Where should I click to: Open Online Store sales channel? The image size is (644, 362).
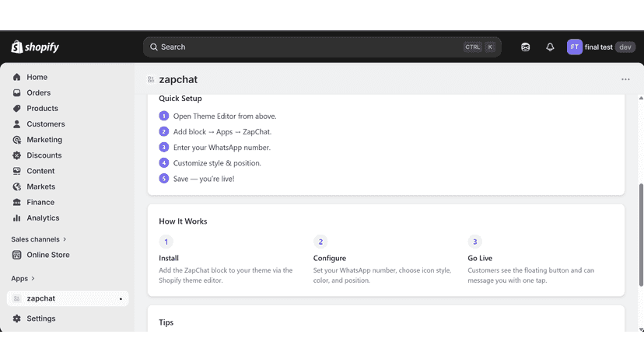click(48, 255)
